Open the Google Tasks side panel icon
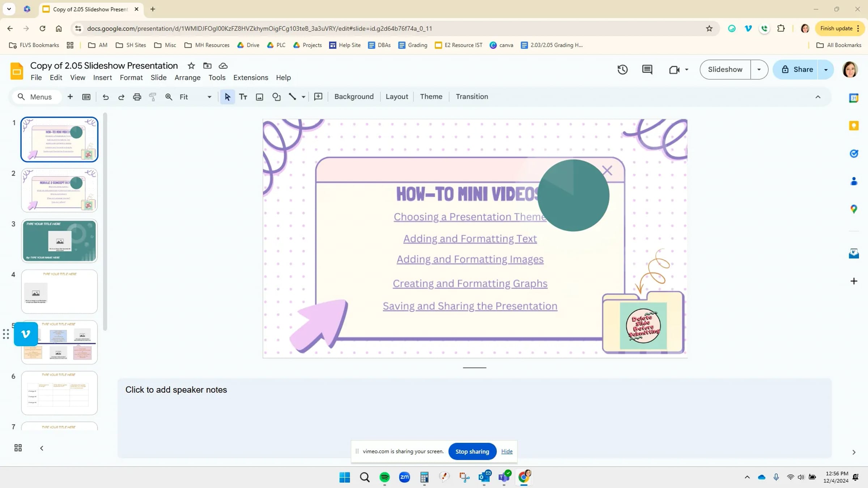This screenshot has height=488, width=868. (x=854, y=153)
